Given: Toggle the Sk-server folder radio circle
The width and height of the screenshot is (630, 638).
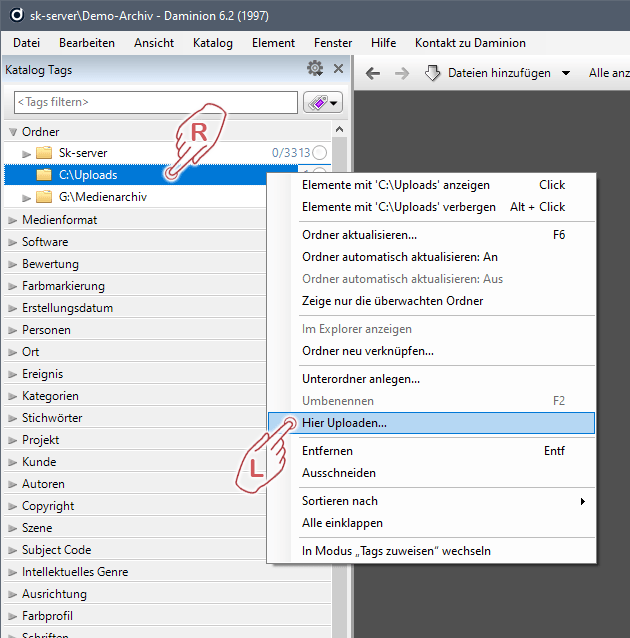Looking at the screenshot, I should pyautogui.click(x=319, y=153).
